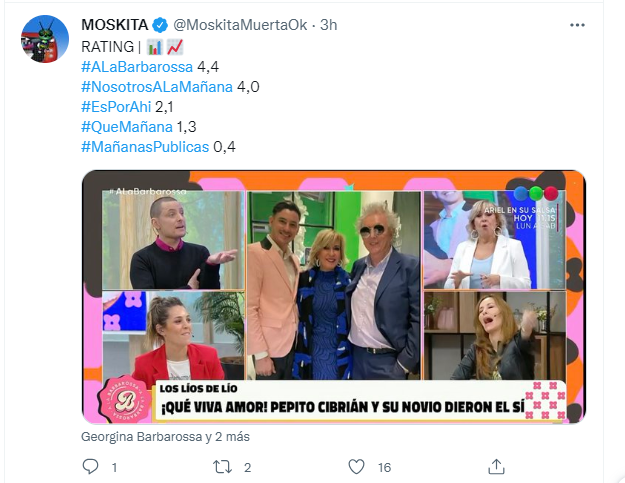Click the blue verified badge
625x483 pixels.
160,25
